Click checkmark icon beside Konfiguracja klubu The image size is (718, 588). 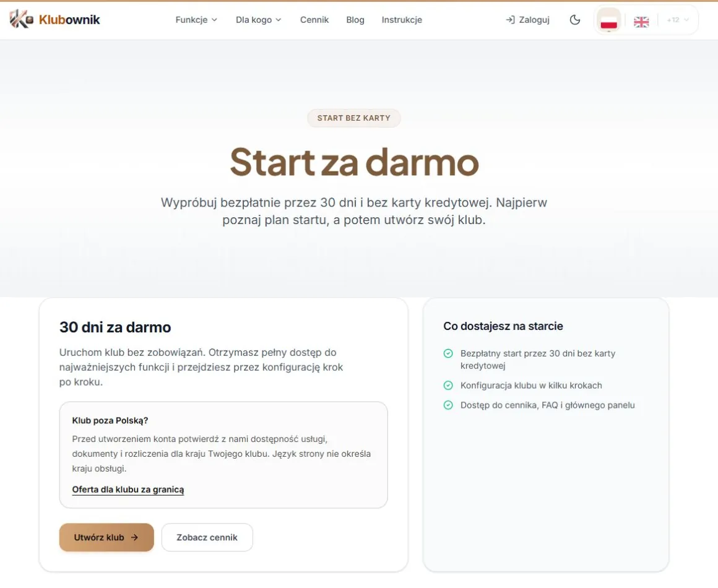448,386
